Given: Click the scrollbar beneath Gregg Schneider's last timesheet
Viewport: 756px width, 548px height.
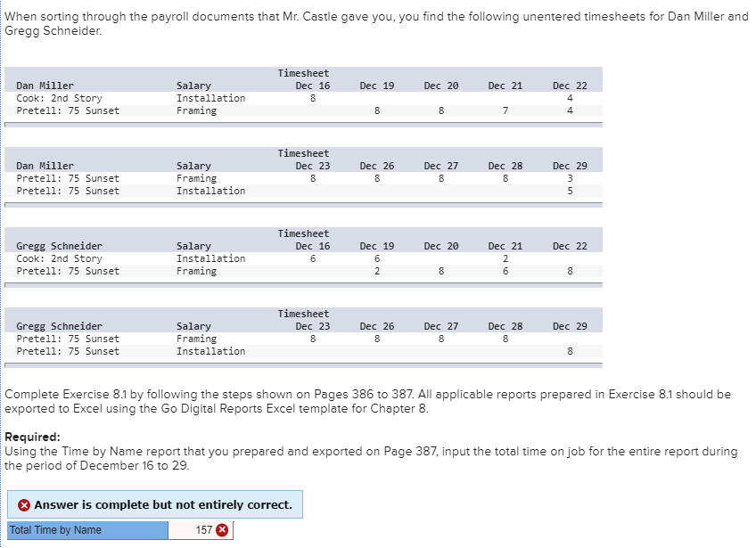Looking at the screenshot, I should coord(303,364).
